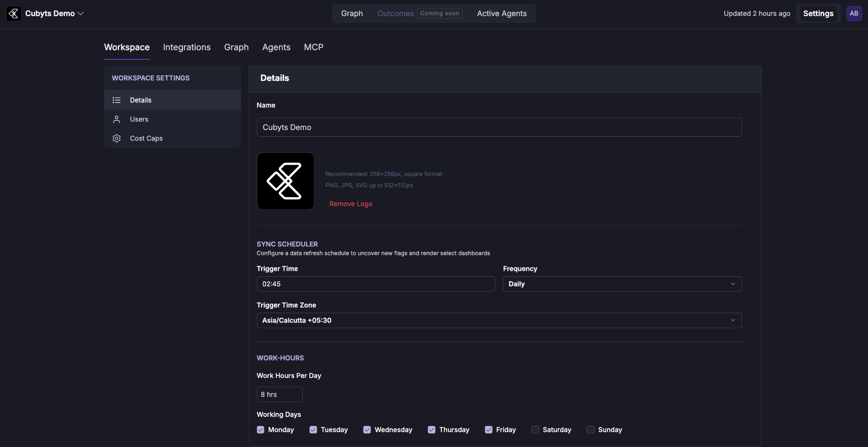
Task: Open the Graph view in top navigation
Action: 352,14
